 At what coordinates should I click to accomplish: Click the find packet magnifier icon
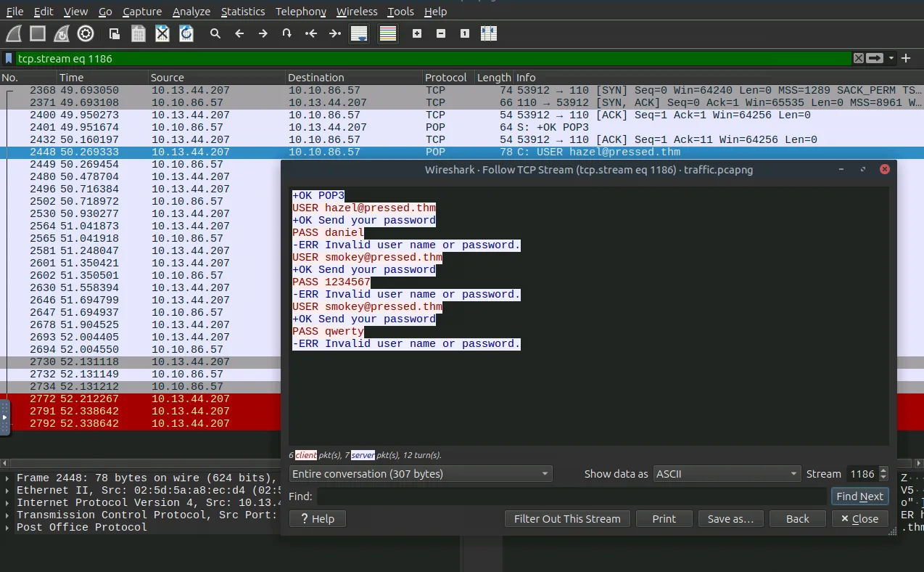tap(215, 33)
